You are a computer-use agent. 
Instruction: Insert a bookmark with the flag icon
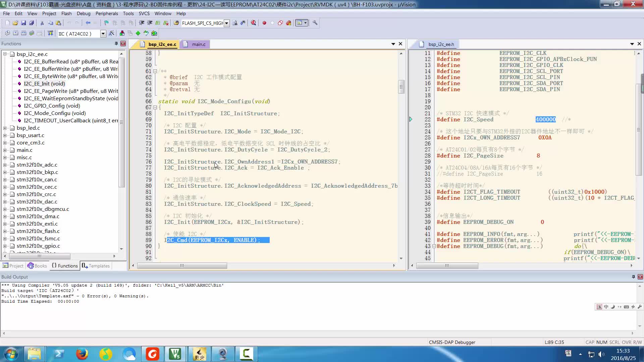(106, 23)
